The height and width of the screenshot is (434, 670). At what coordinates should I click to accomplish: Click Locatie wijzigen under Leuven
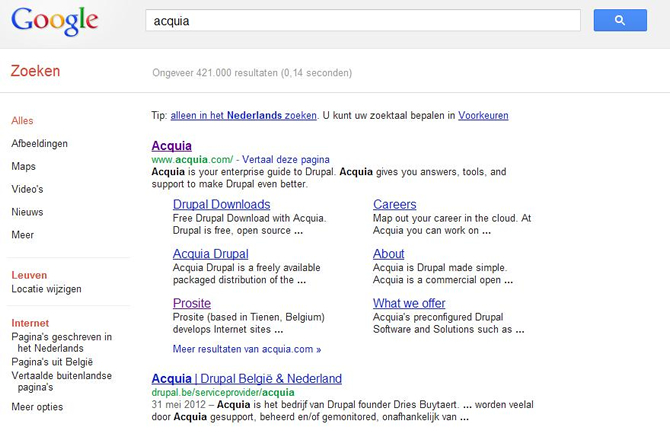[46, 289]
